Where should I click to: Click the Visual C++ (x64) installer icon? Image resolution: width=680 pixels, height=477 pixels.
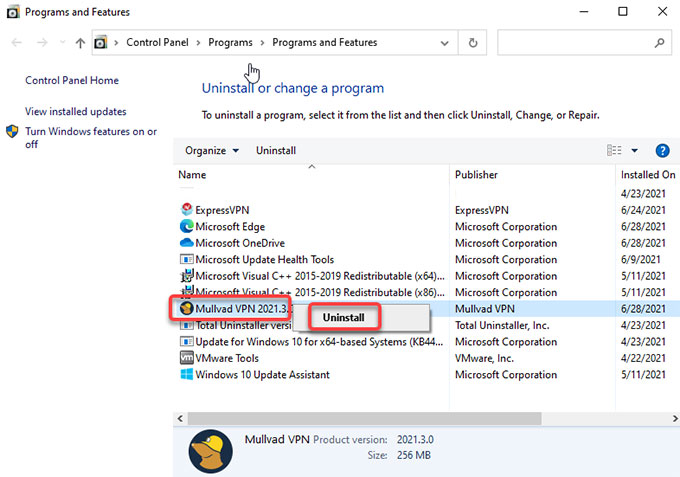coord(186,276)
